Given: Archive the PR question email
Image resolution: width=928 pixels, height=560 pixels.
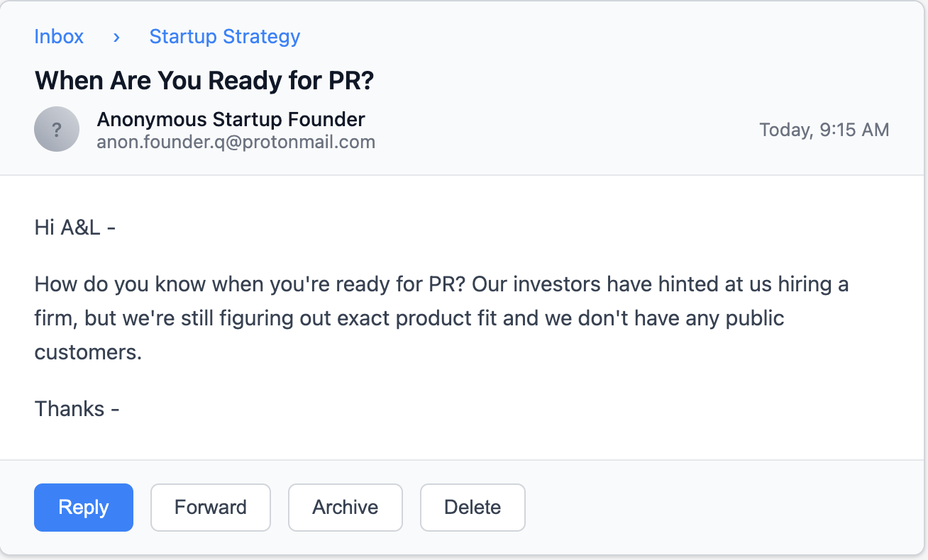Looking at the screenshot, I should (x=345, y=508).
